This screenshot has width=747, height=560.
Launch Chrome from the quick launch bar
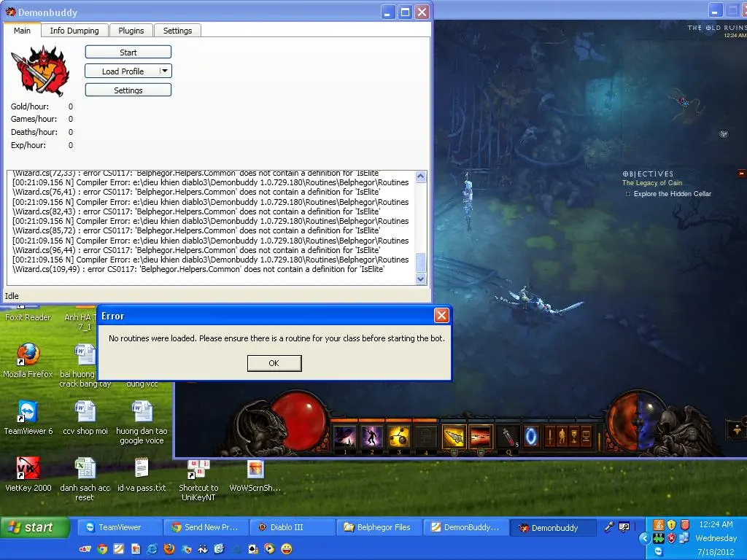coord(102,549)
